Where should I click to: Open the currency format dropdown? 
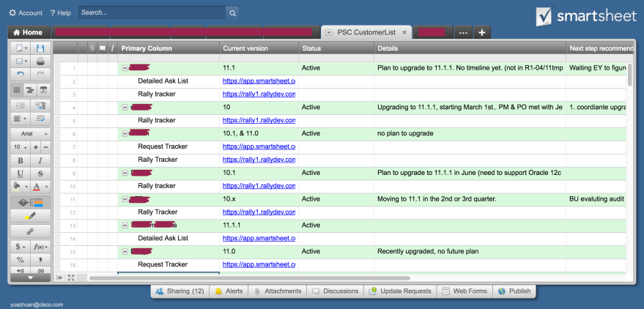tap(21, 247)
